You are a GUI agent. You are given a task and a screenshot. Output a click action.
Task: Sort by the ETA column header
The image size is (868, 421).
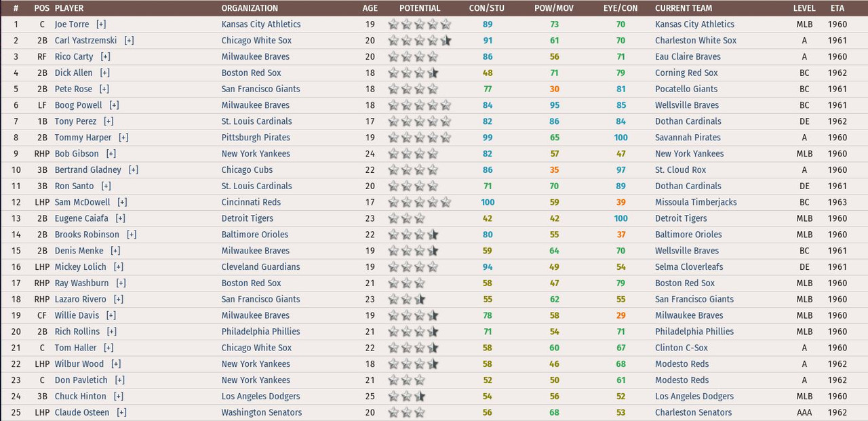coord(837,8)
